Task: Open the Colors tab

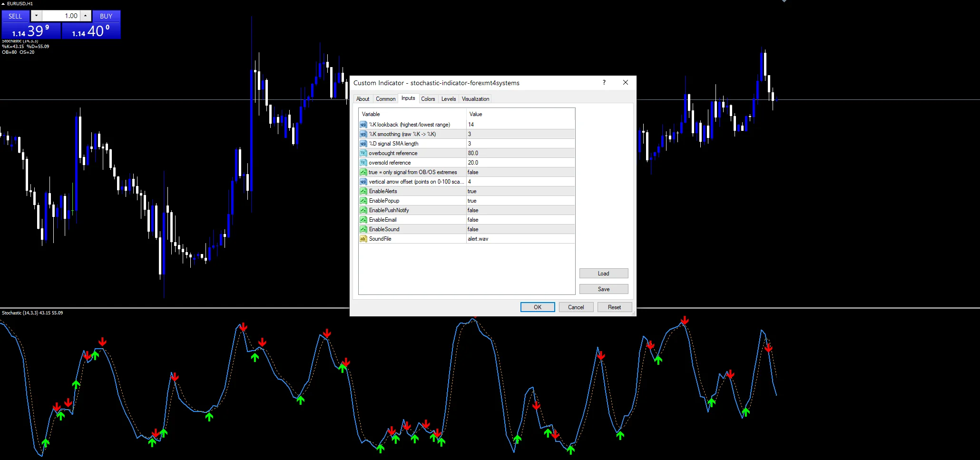Action: point(428,99)
